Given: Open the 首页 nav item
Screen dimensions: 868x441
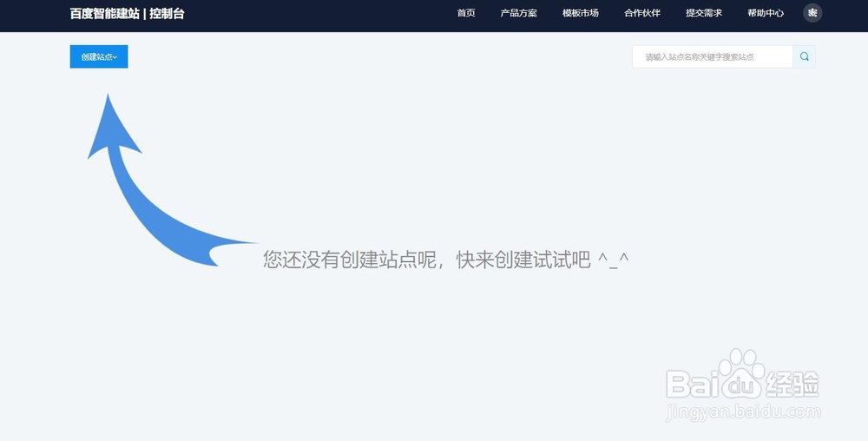Looking at the screenshot, I should pyautogui.click(x=466, y=13).
